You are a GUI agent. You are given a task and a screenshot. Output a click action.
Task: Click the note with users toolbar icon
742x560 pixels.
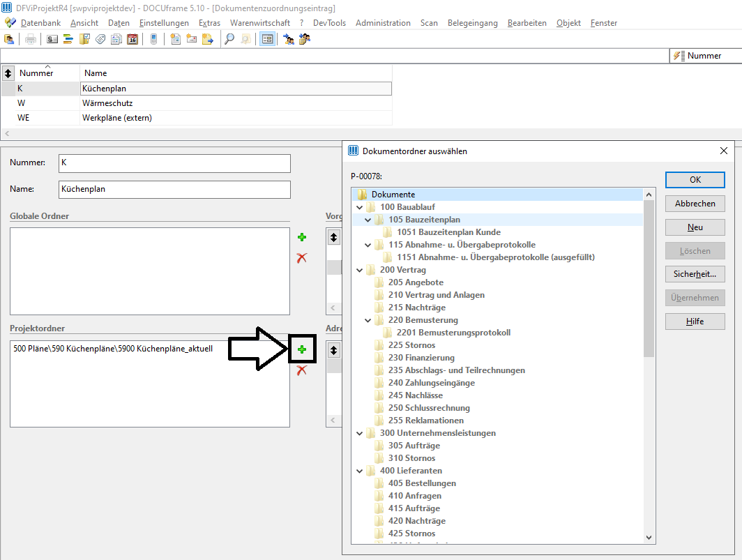304,39
